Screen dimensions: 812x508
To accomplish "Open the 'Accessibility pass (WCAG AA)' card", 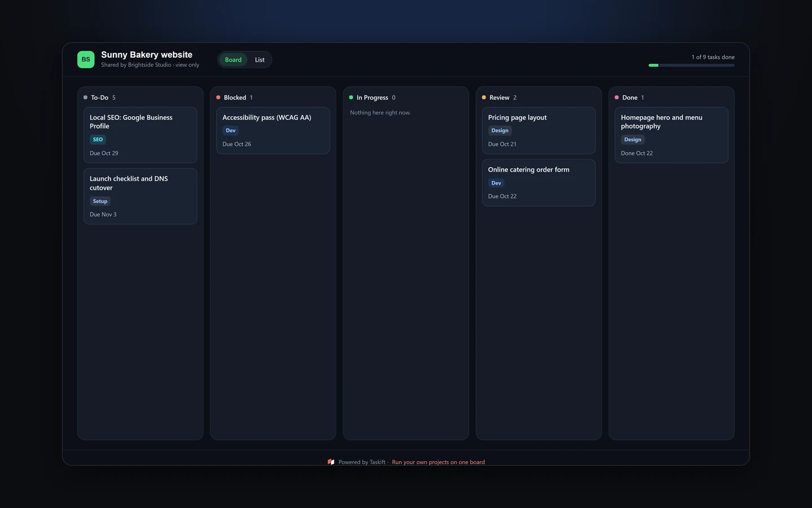I will pyautogui.click(x=273, y=130).
